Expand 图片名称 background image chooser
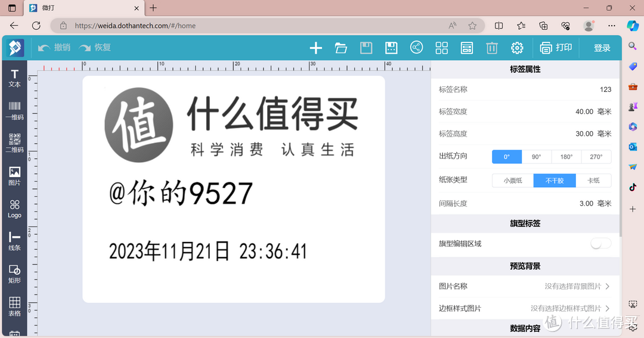The image size is (644, 338). (x=525, y=286)
